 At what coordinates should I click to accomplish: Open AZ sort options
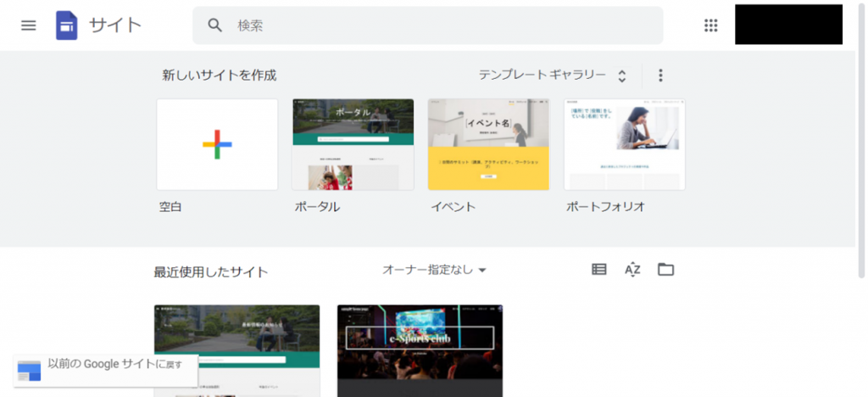pos(632,269)
